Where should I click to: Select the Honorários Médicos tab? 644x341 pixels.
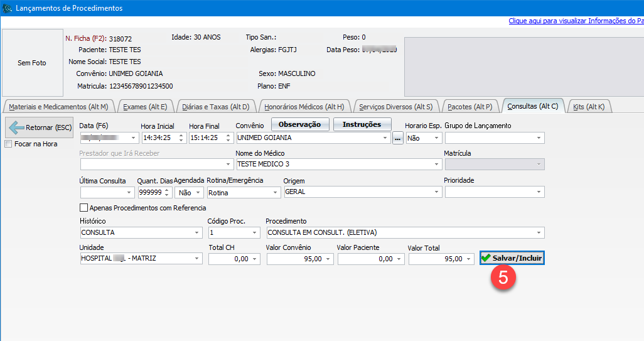point(304,107)
